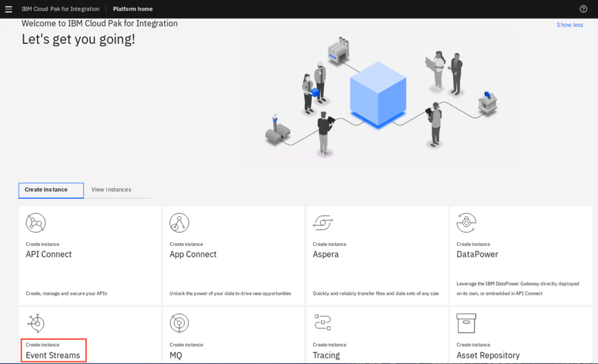Select the Create instance tab
Viewport: 598px width, 364px height.
click(x=51, y=190)
